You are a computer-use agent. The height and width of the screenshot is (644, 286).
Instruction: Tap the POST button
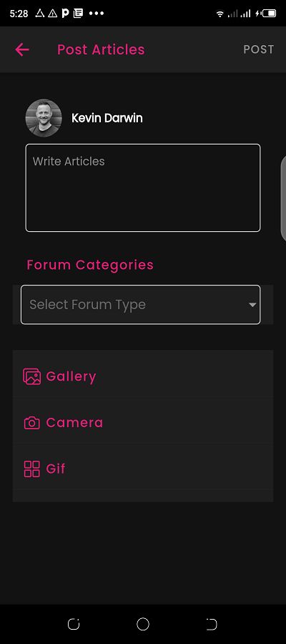259,49
